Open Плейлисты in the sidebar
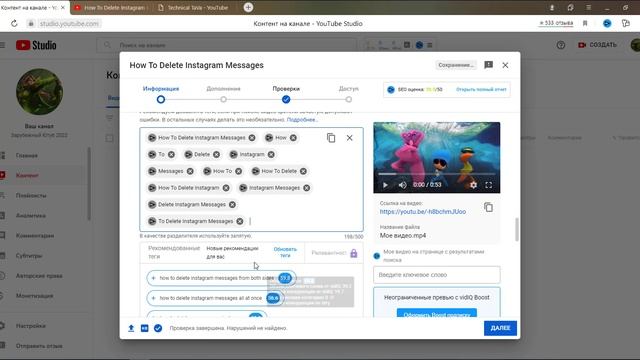 pyautogui.click(x=31, y=196)
